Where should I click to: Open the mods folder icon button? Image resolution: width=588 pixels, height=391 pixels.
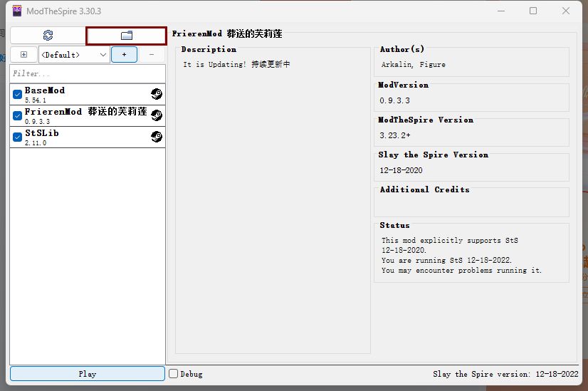pos(127,36)
